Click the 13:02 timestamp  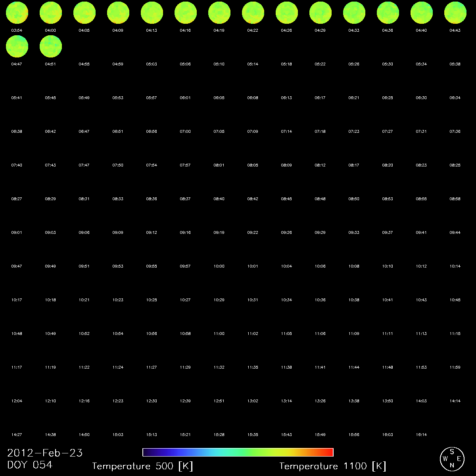coord(253,401)
